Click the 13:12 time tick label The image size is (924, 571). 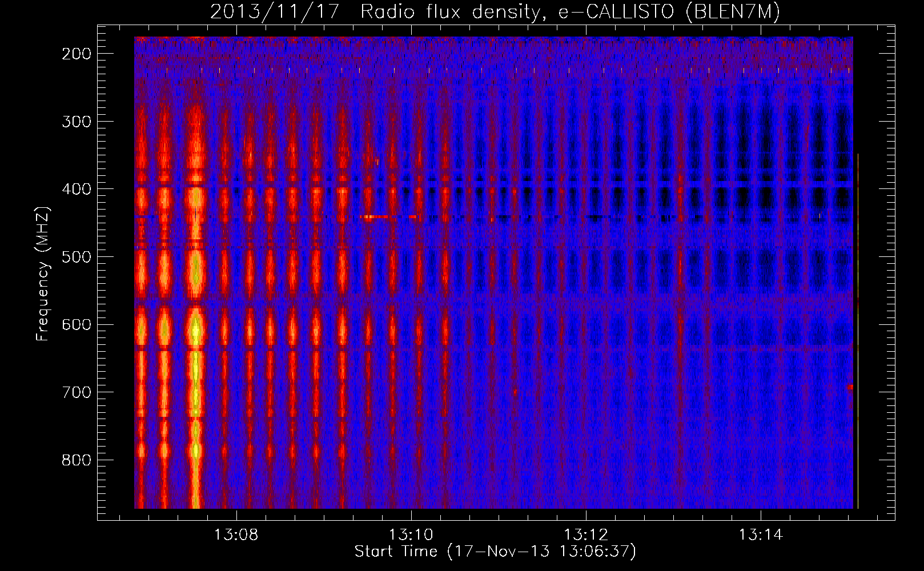586,535
